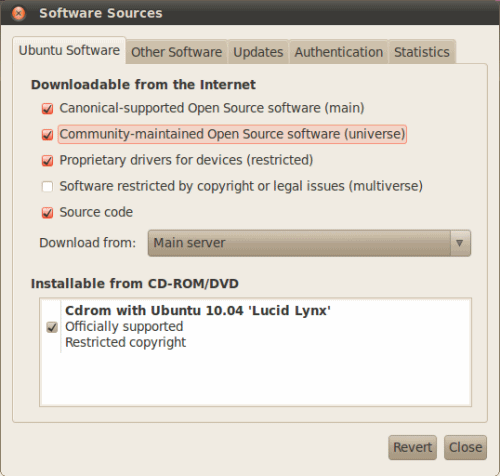Open the Updates tab
Viewport: 500px width, 476px height.
tap(258, 52)
